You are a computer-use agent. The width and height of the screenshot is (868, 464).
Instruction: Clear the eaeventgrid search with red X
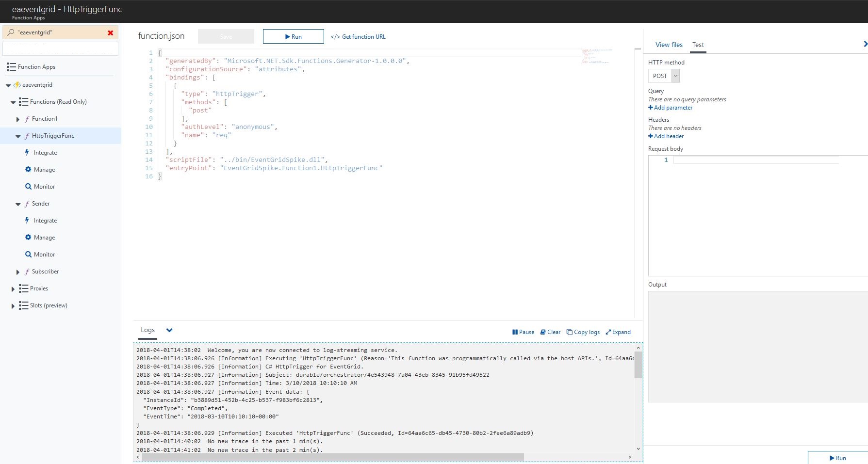click(111, 32)
